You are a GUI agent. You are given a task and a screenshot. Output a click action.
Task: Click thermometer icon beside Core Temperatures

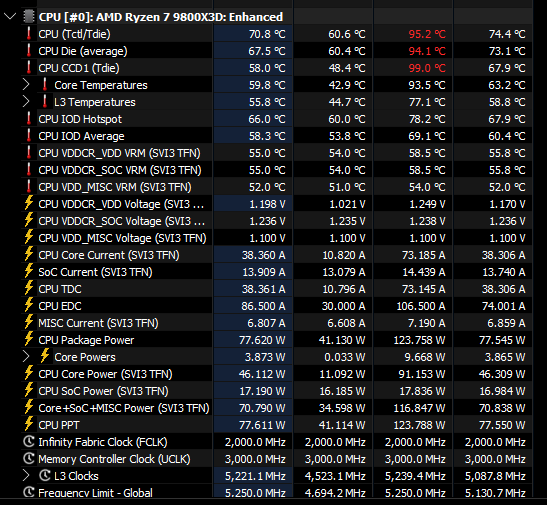point(45,85)
